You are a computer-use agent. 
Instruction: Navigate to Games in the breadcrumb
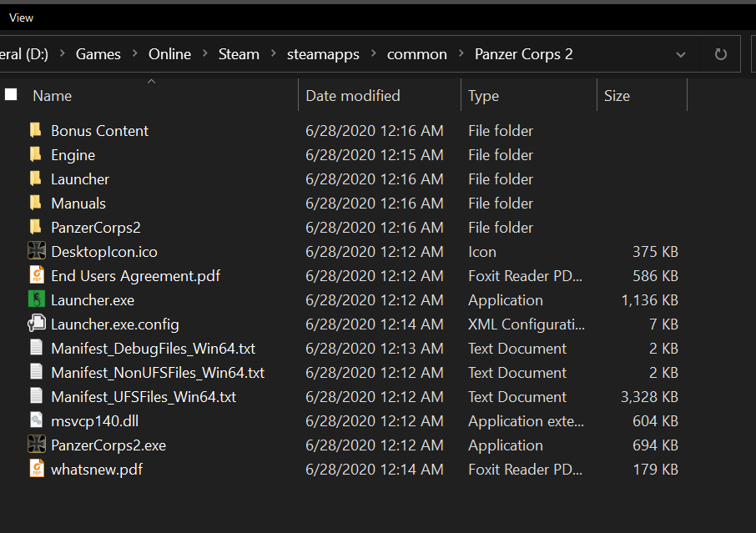pyautogui.click(x=98, y=54)
